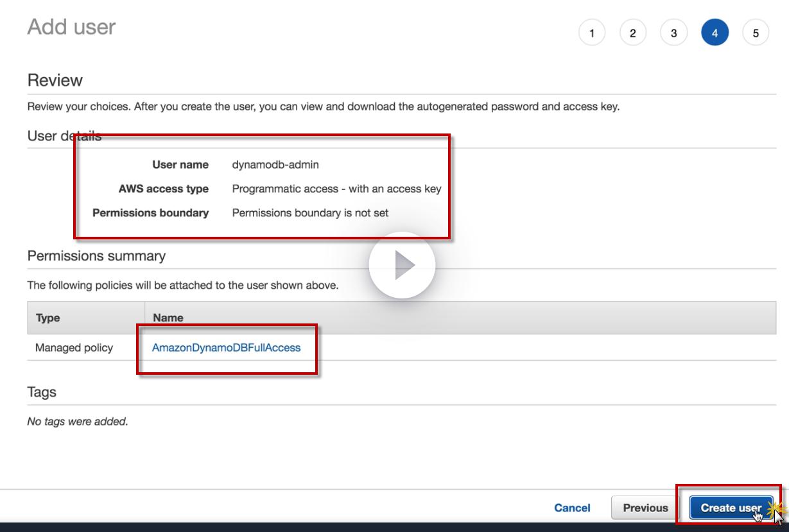
Task: Click the Review section heading
Action: pyautogui.click(x=55, y=80)
